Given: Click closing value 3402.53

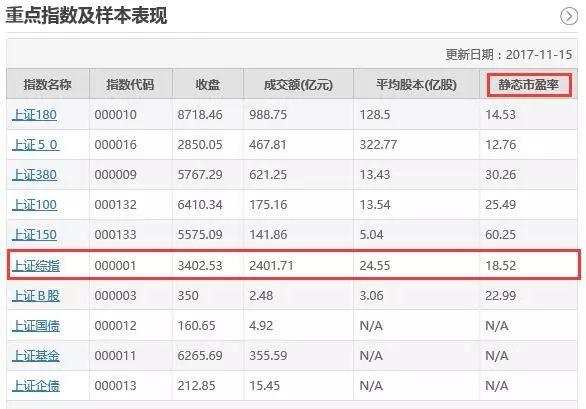Looking at the screenshot, I should click(x=200, y=265).
